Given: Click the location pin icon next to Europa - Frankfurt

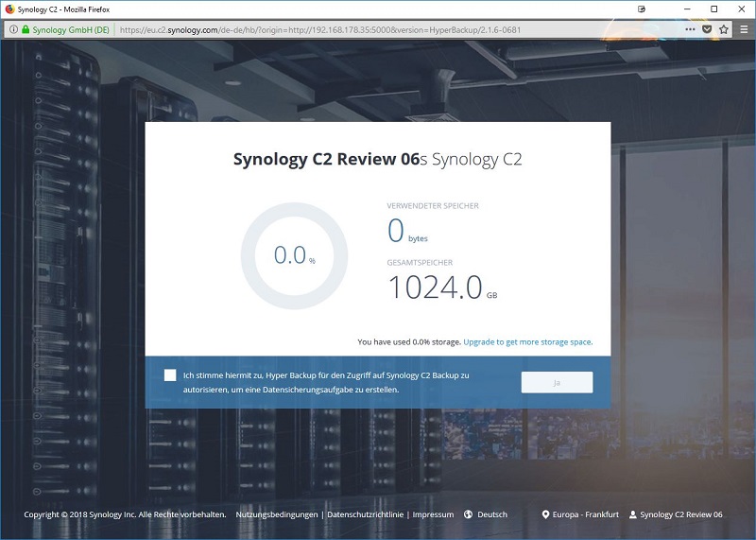Looking at the screenshot, I should 545,514.
